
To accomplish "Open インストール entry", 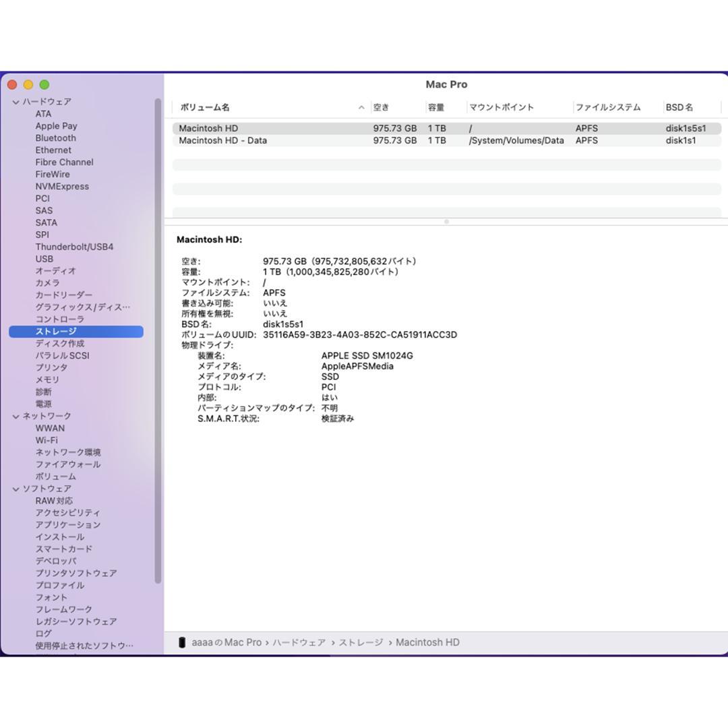I will tap(59, 537).
